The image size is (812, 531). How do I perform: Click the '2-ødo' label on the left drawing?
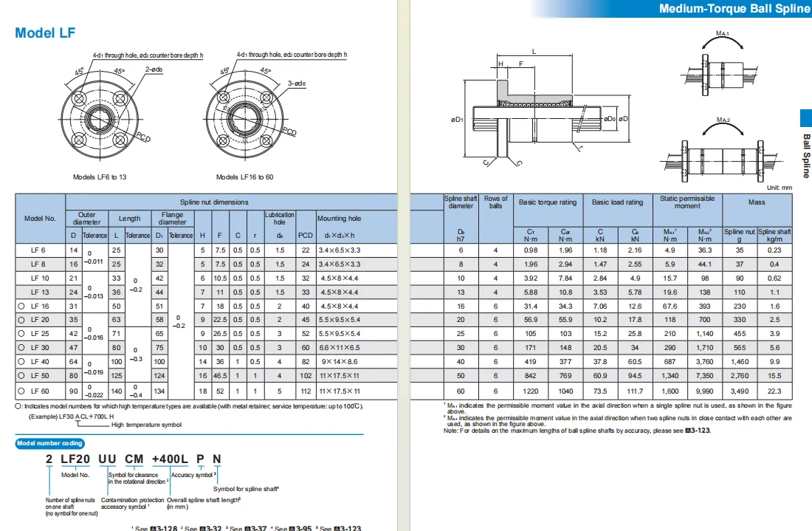tap(154, 69)
